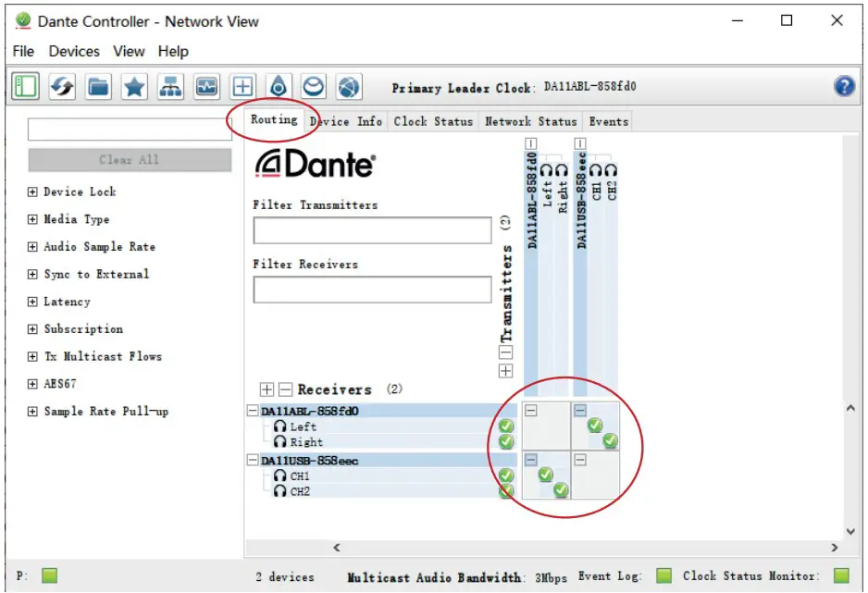Image resolution: width=868 pixels, height=593 pixels.
Task: Click the horizontal scrollbar right arrow
Action: (835, 548)
